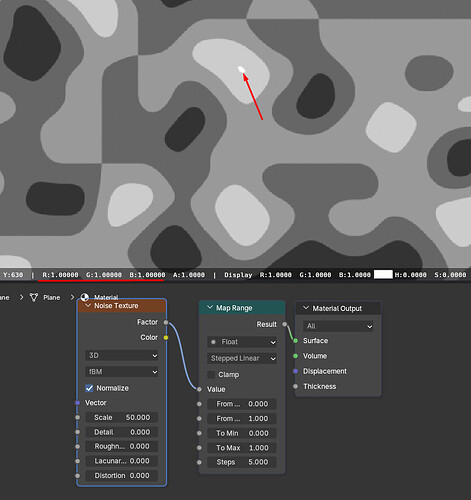Viewport: 471px width, 500px height.
Task: Click the Thickness input socket
Action: click(295, 386)
